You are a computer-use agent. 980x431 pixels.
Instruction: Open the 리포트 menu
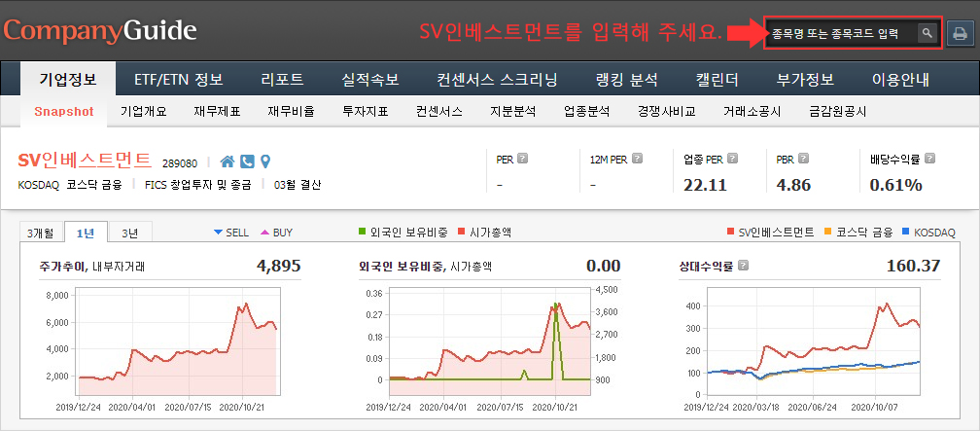[282, 80]
